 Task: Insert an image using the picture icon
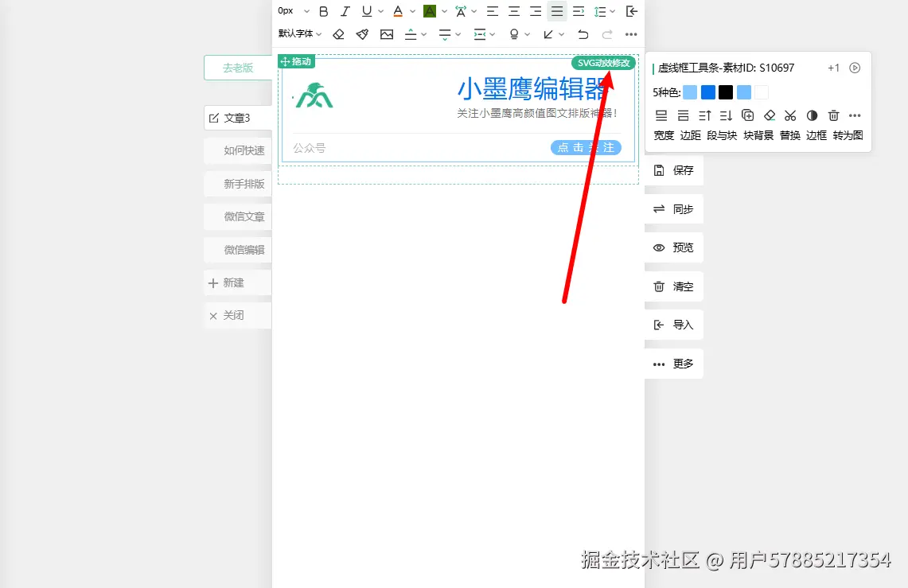(387, 34)
